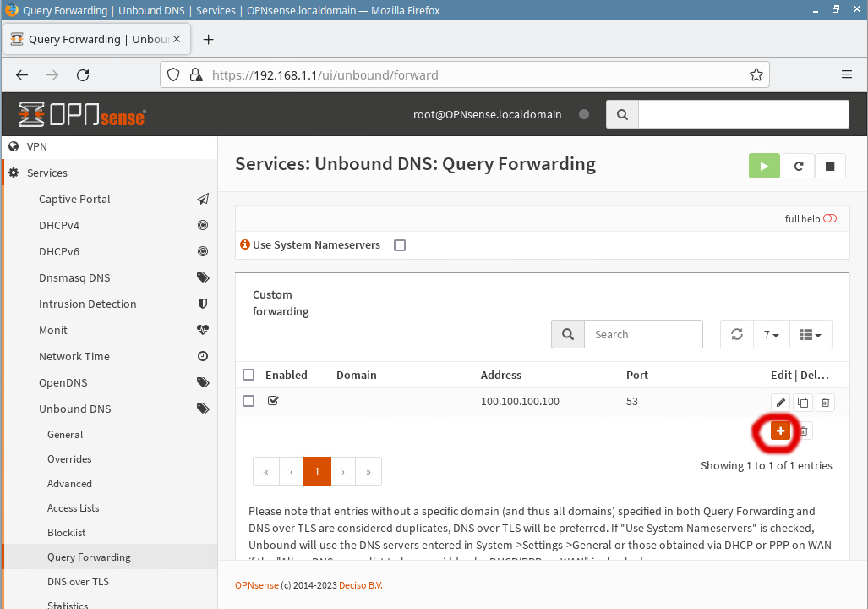Open Firefox hamburger application menu
Viewport: 868px width, 609px height.
(846, 74)
